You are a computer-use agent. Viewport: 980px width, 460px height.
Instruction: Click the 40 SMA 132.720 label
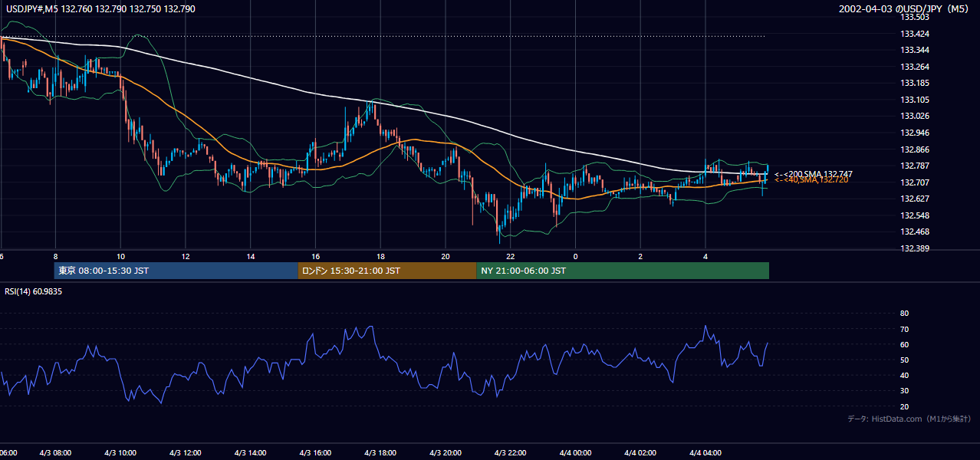pyautogui.click(x=811, y=179)
